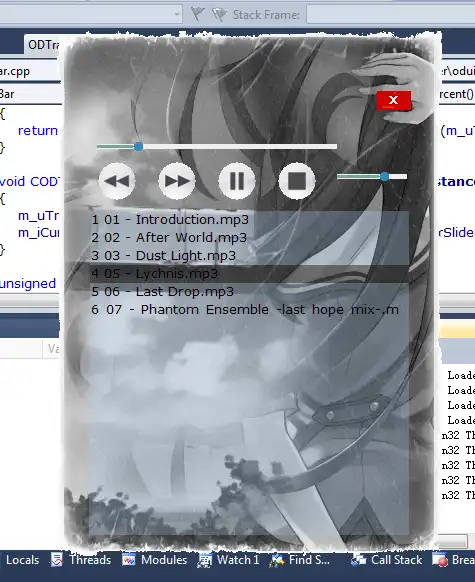Click the track progress slider handle

click(138, 147)
